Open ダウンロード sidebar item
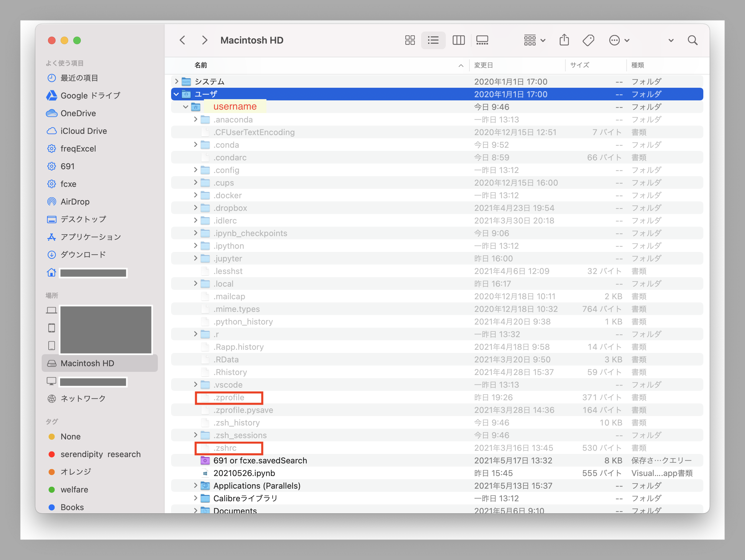The height and width of the screenshot is (560, 745). 83,254
